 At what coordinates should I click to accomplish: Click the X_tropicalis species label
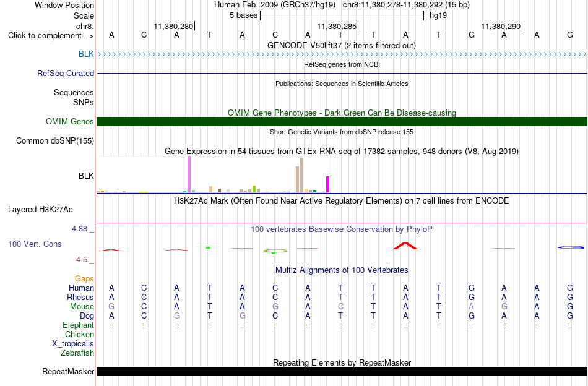pyautogui.click(x=73, y=344)
